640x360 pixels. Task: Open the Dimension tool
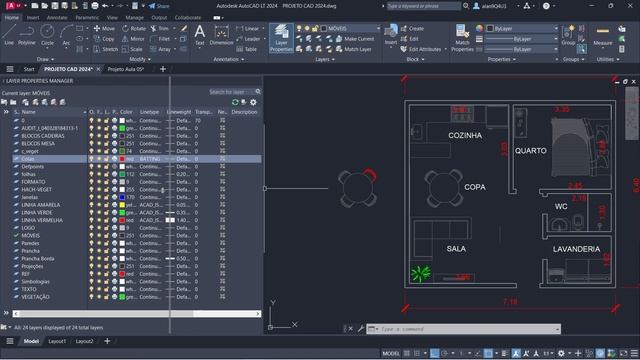point(221,35)
